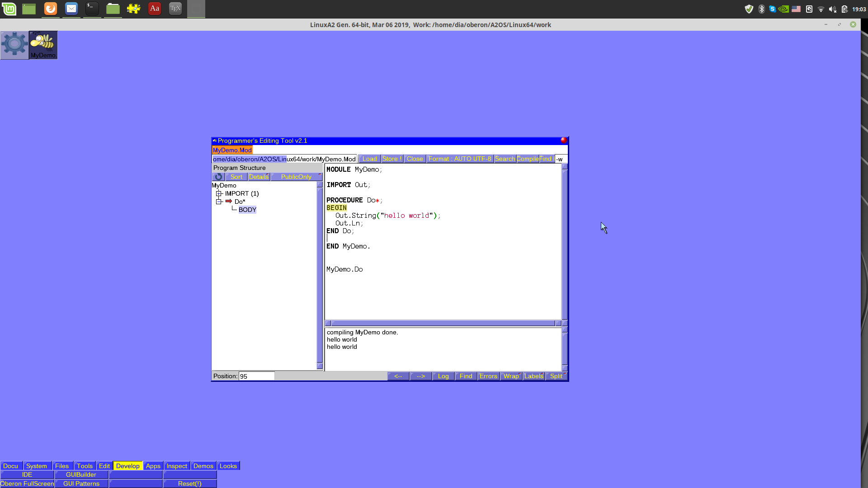868x488 pixels.
Task: Collapse the Do* procedure node
Action: point(219,202)
